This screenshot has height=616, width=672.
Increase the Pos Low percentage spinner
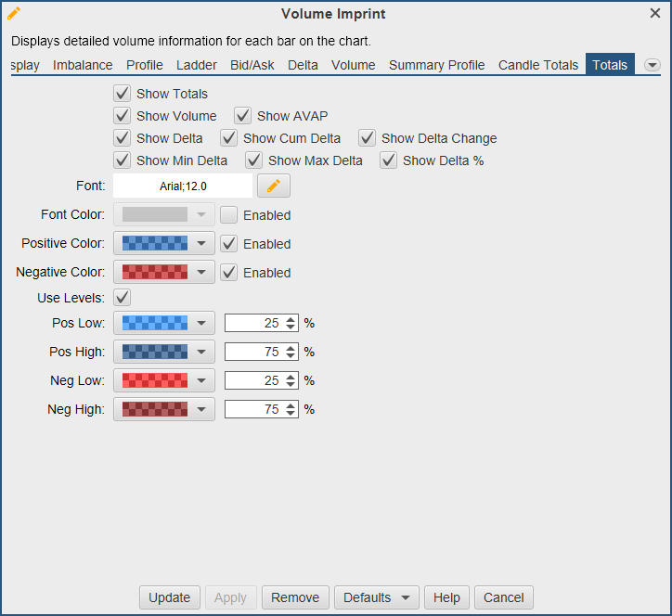tap(291, 319)
